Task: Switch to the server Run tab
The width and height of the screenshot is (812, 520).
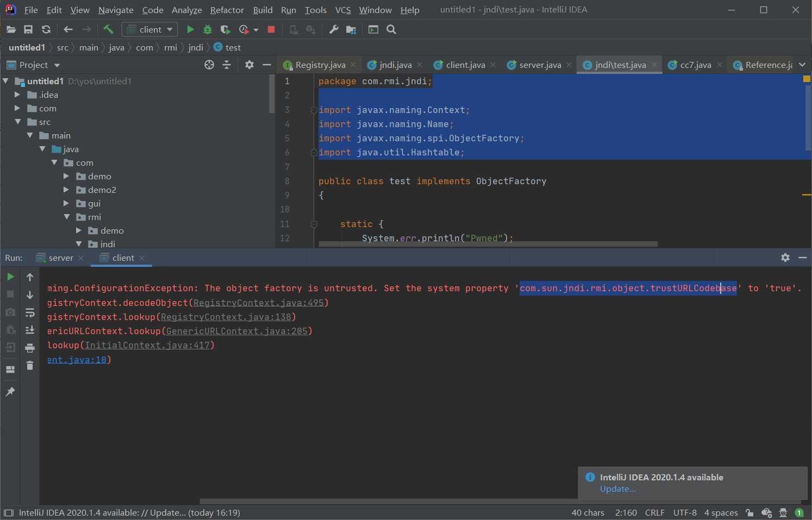Action: [60, 258]
